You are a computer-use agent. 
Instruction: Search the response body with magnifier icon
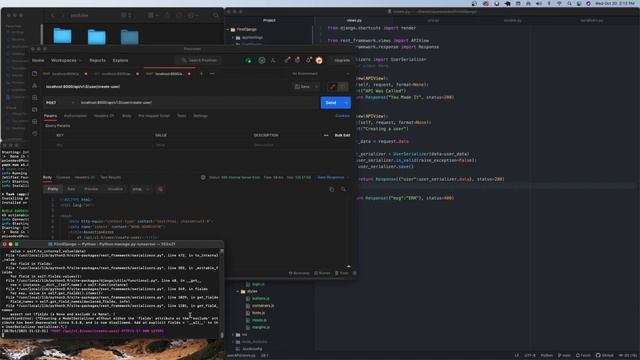343,189
